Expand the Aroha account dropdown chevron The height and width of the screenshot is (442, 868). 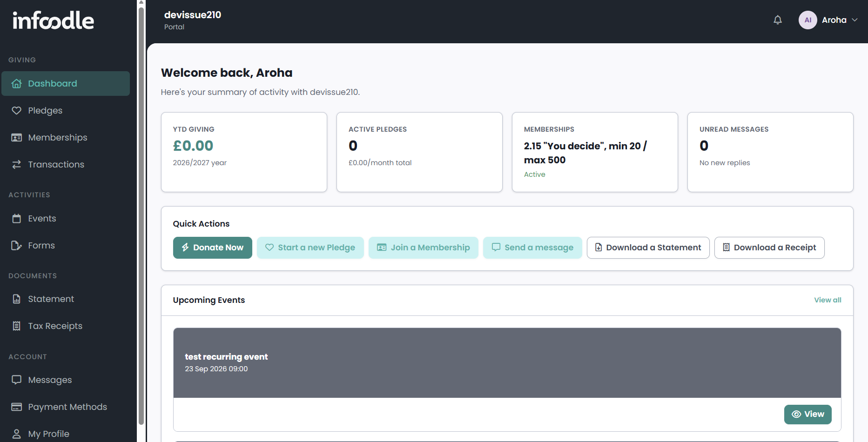855,20
